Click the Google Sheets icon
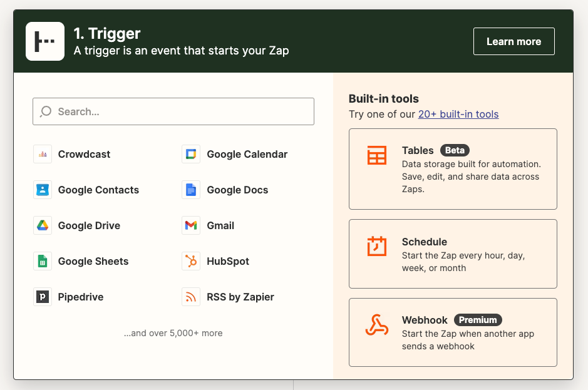This screenshot has width=588, height=390. click(43, 261)
